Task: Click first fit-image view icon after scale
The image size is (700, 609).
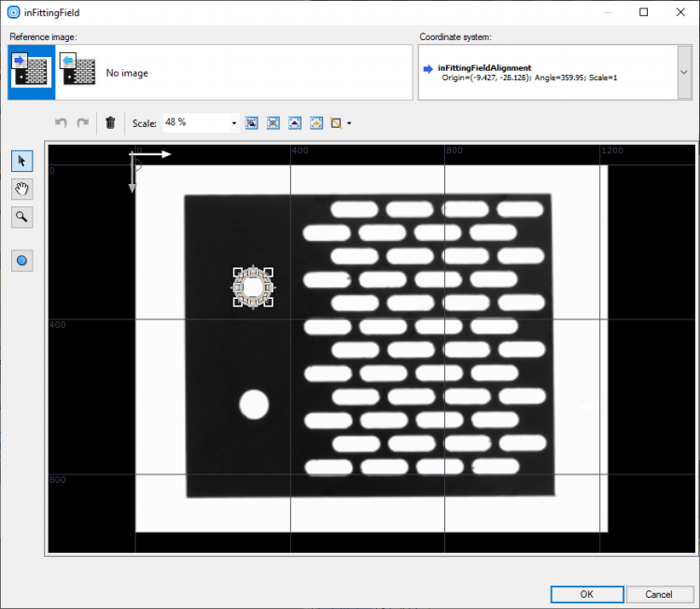Action: [x=251, y=122]
